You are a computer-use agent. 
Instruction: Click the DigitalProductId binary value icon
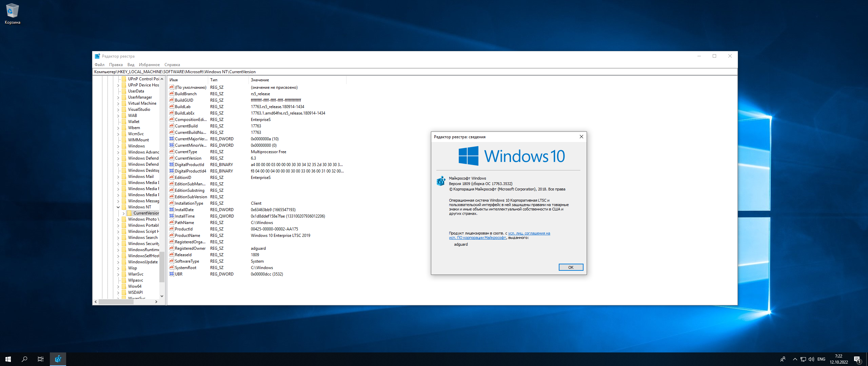[172, 164]
